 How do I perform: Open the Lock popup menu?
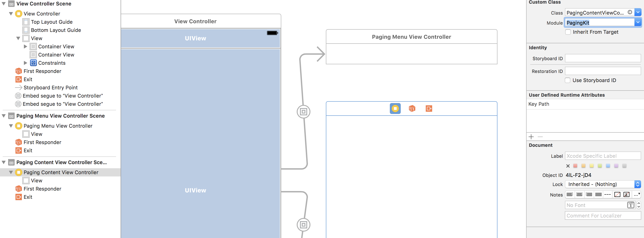603,184
